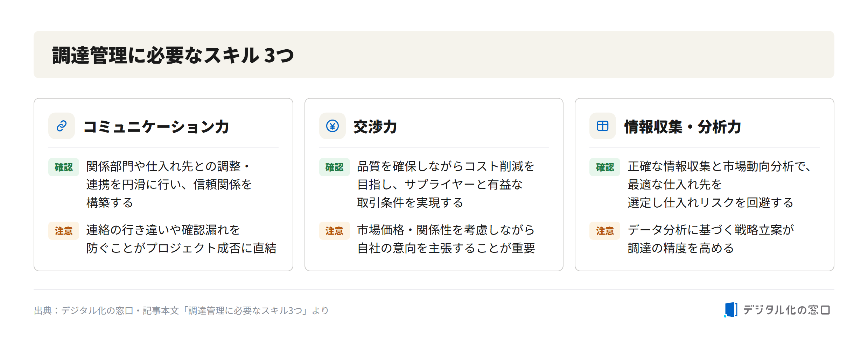Click the orange 注意 badge in the 交渉力 card
Viewport: 868px width, 351px height.
335,231
